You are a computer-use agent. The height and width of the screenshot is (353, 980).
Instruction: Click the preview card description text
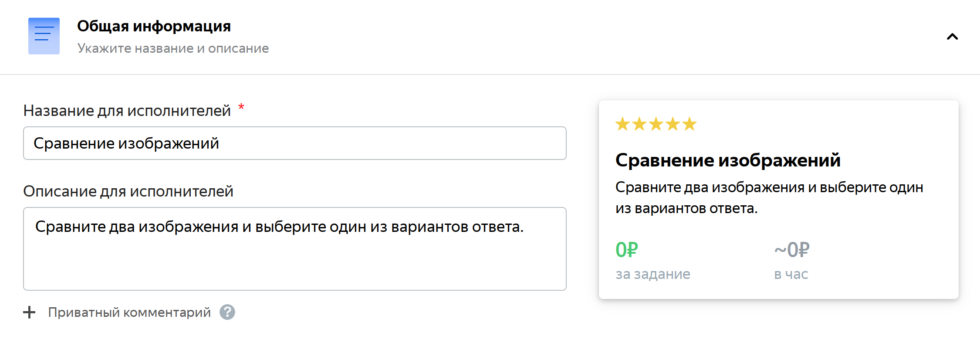769,198
